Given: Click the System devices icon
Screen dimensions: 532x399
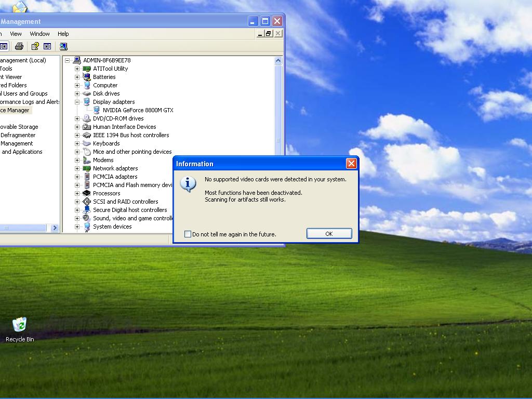Looking at the screenshot, I should (x=87, y=227).
